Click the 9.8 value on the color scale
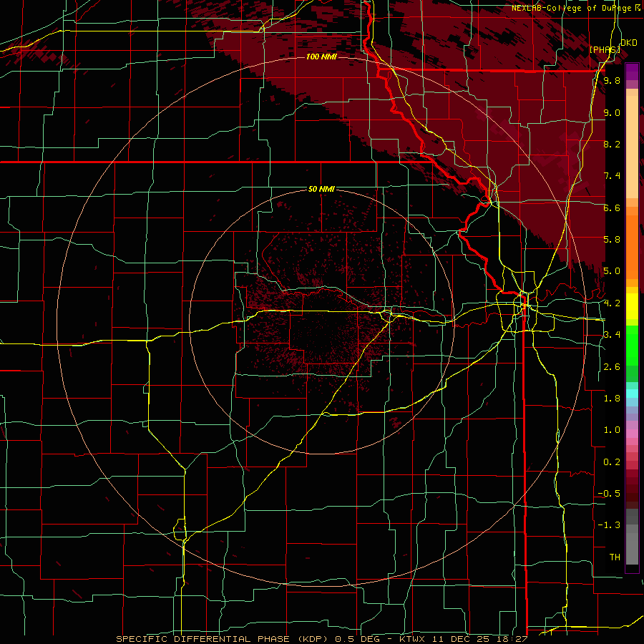 pos(612,81)
